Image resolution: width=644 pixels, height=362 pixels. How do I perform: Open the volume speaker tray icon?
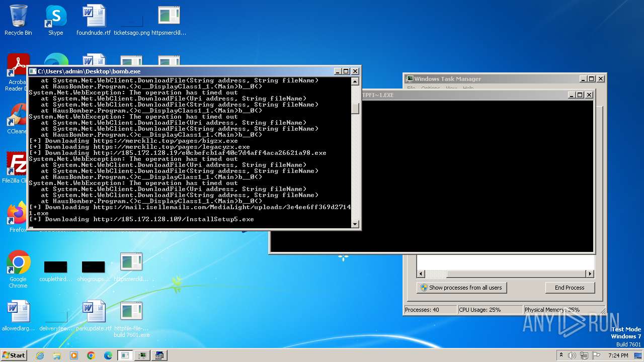(x=572, y=355)
